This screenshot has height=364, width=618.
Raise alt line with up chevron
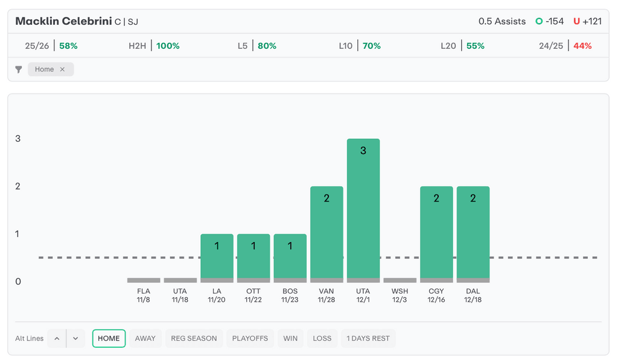click(57, 339)
